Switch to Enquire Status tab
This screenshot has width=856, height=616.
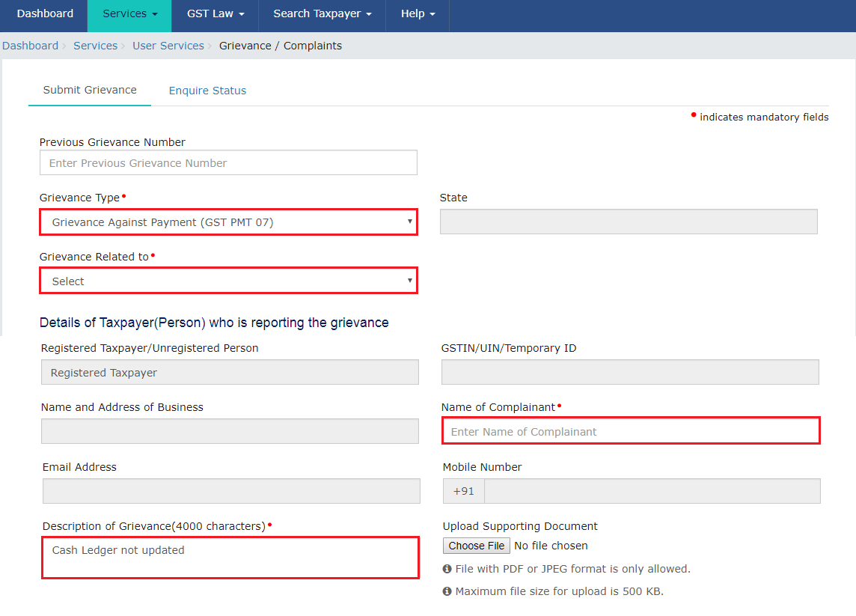pyautogui.click(x=207, y=91)
